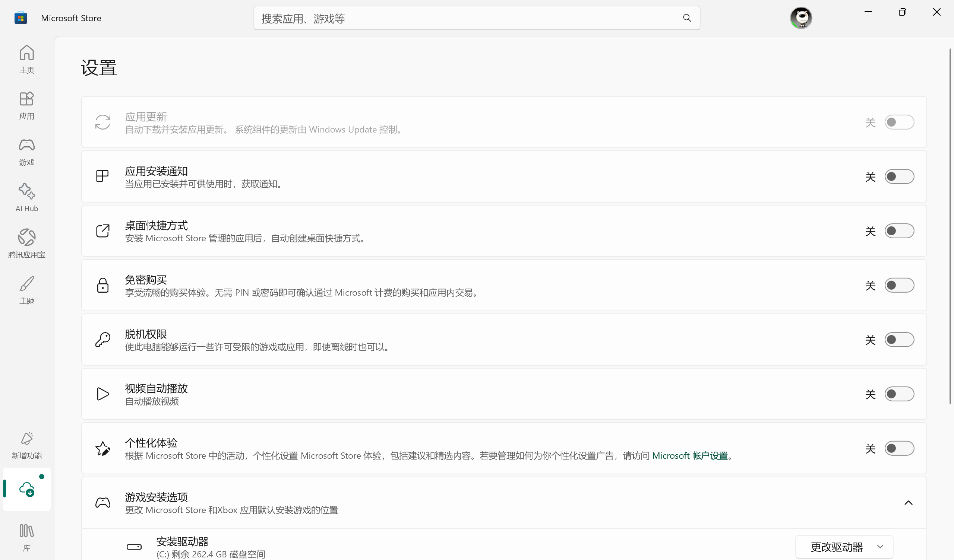Open the Microsoft 帐户设置 link
This screenshot has width=954, height=560.
pyautogui.click(x=690, y=456)
